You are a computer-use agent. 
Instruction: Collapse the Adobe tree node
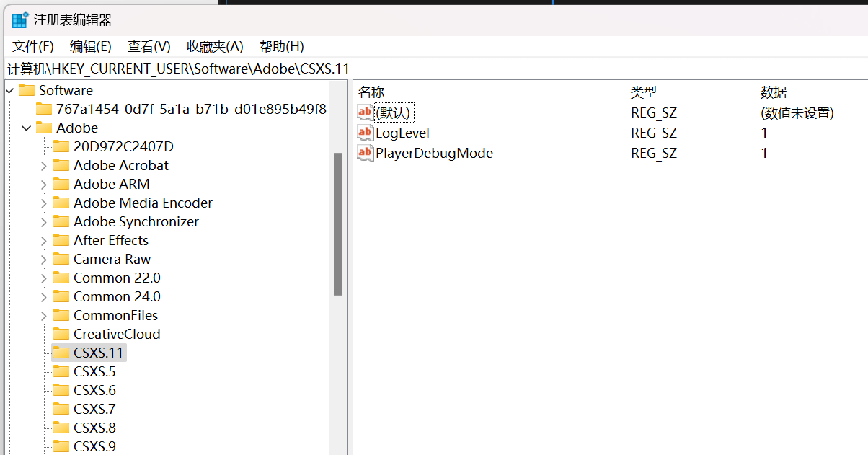[x=27, y=128]
